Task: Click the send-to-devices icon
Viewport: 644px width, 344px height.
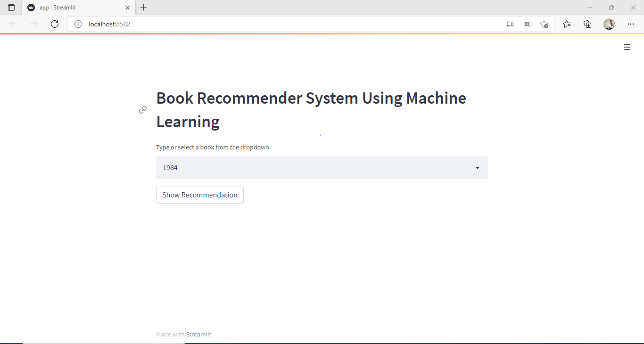Action: click(510, 24)
